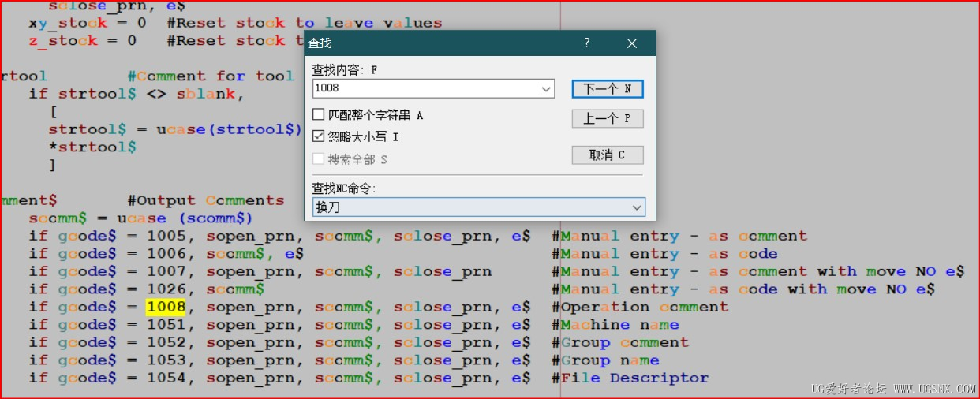
Task: Click the 上一个 P (Previous) button
Action: pyautogui.click(x=608, y=118)
